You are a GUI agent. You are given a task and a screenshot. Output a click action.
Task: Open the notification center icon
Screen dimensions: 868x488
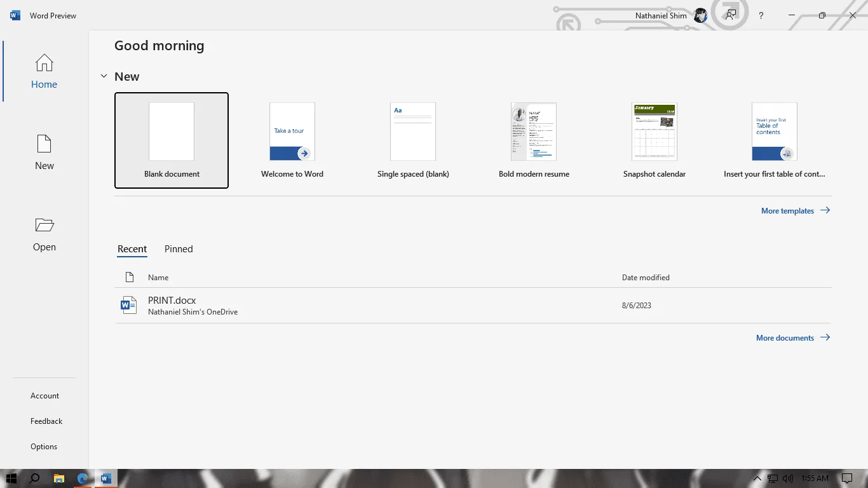846,478
